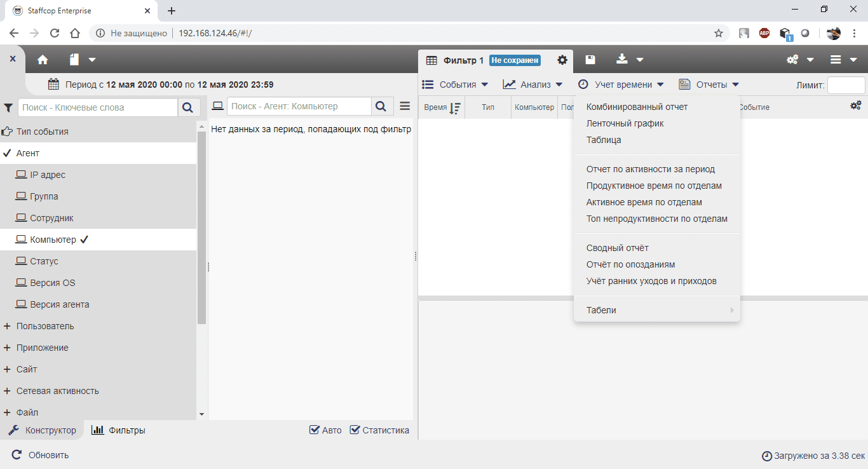Click the Обновить refresh button

pos(40,455)
